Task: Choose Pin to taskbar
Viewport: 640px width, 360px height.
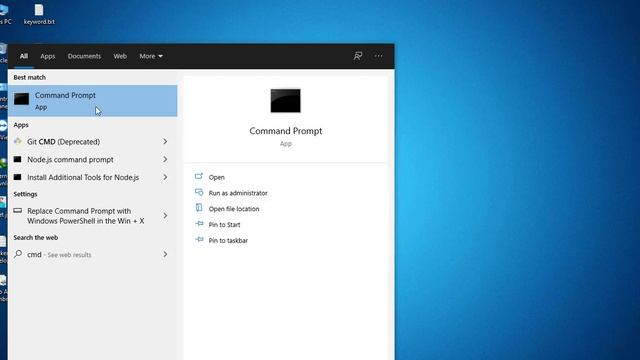Action: coord(228,241)
